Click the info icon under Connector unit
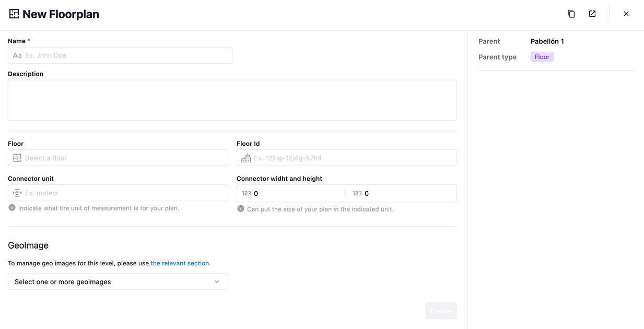The height and width of the screenshot is (329, 644). click(12, 208)
